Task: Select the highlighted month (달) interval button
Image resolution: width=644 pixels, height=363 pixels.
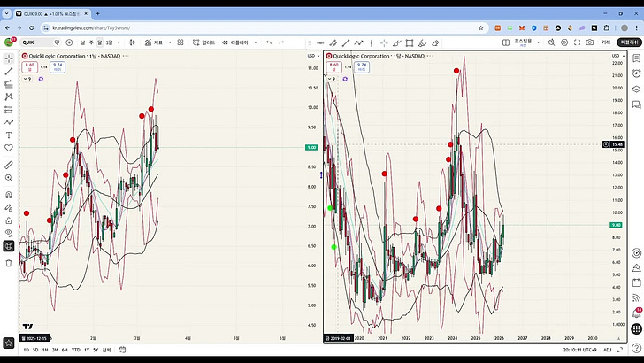Action: coord(100,42)
